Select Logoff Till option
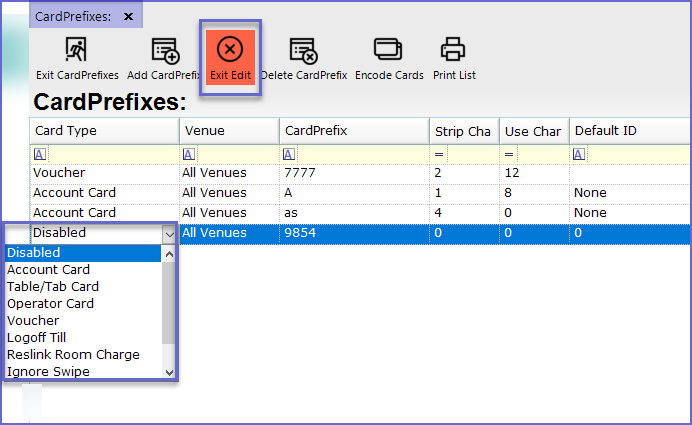Image resolution: width=692 pixels, height=425 pixels. coord(37,338)
